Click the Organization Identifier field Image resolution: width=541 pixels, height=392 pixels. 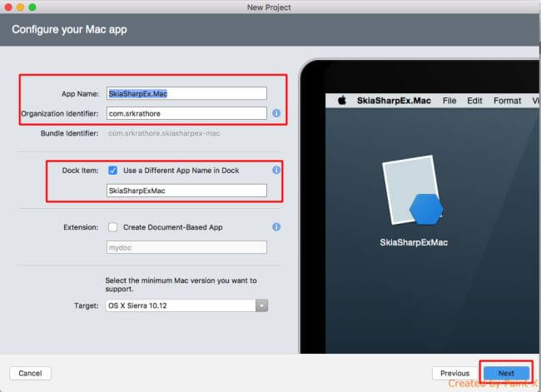(186, 113)
